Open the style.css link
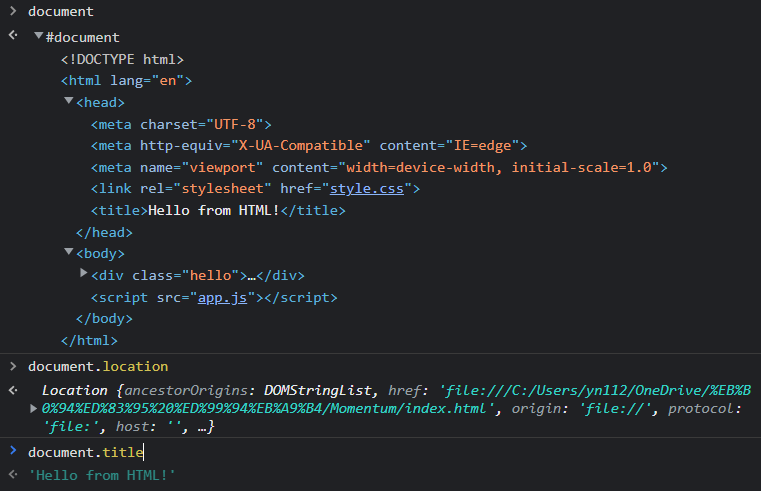 point(367,189)
